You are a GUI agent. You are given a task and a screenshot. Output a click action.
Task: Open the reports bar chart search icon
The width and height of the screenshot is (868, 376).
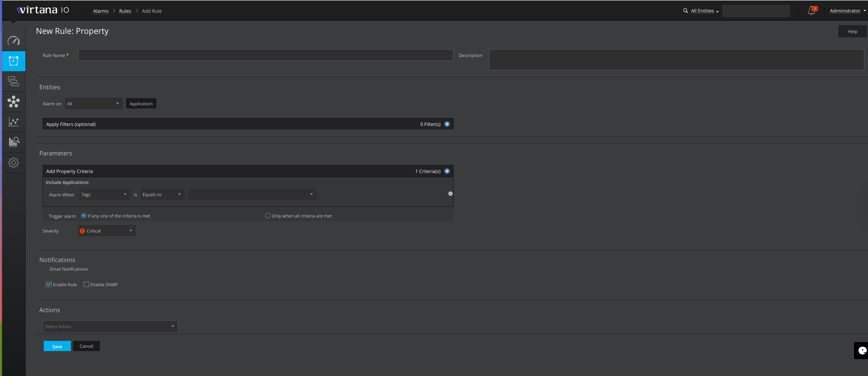13,142
